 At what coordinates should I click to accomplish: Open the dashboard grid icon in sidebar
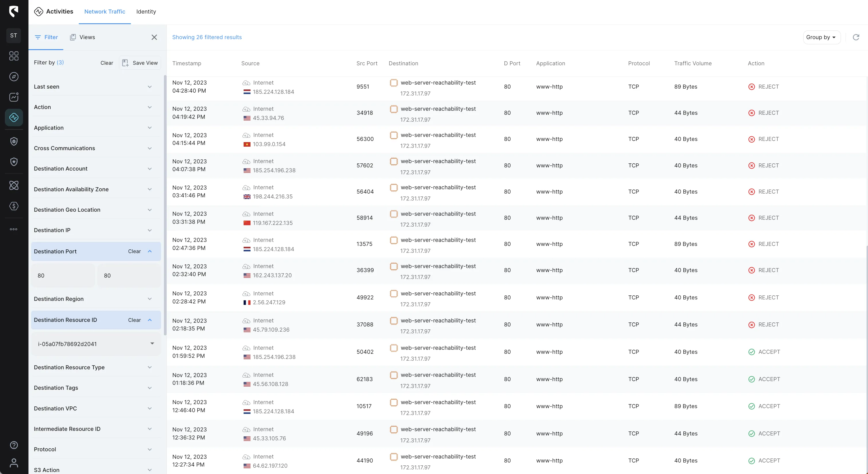(x=14, y=56)
